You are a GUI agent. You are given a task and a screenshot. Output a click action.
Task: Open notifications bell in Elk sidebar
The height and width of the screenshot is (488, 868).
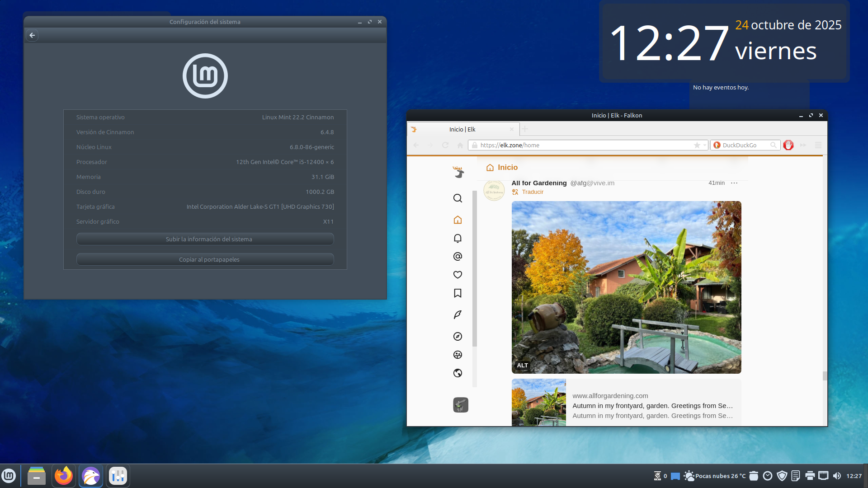point(458,238)
